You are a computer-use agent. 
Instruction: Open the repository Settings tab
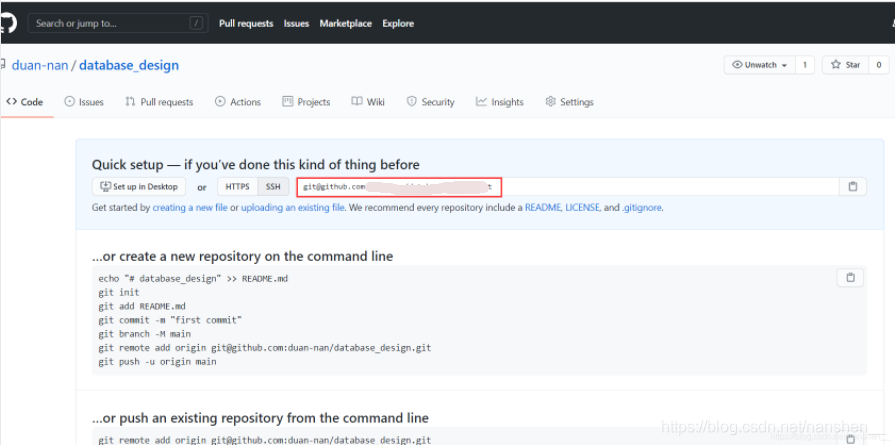click(570, 102)
